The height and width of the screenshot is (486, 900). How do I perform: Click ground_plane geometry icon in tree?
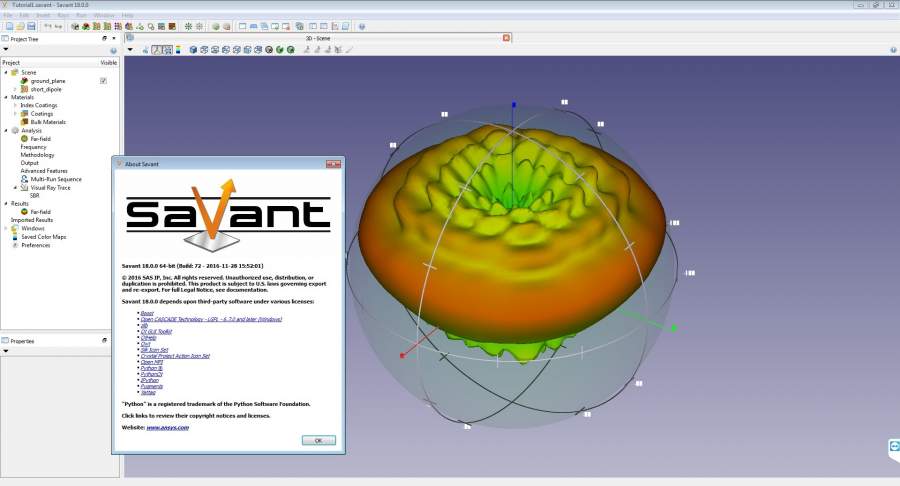point(24,81)
